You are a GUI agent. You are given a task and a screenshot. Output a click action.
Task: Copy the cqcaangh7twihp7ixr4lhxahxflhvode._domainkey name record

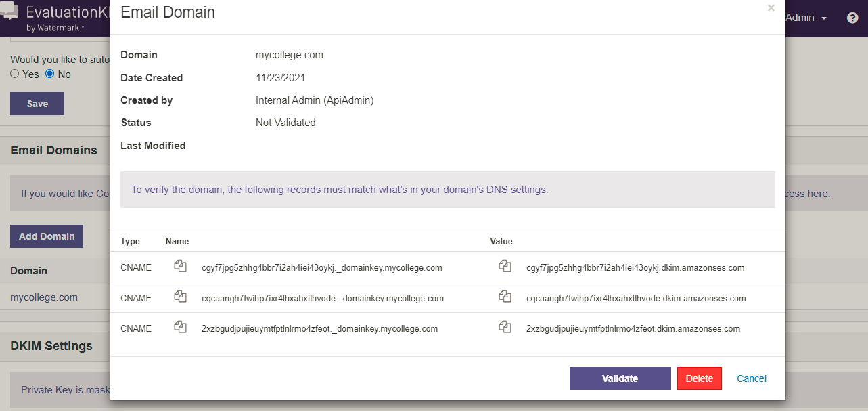tap(180, 297)
